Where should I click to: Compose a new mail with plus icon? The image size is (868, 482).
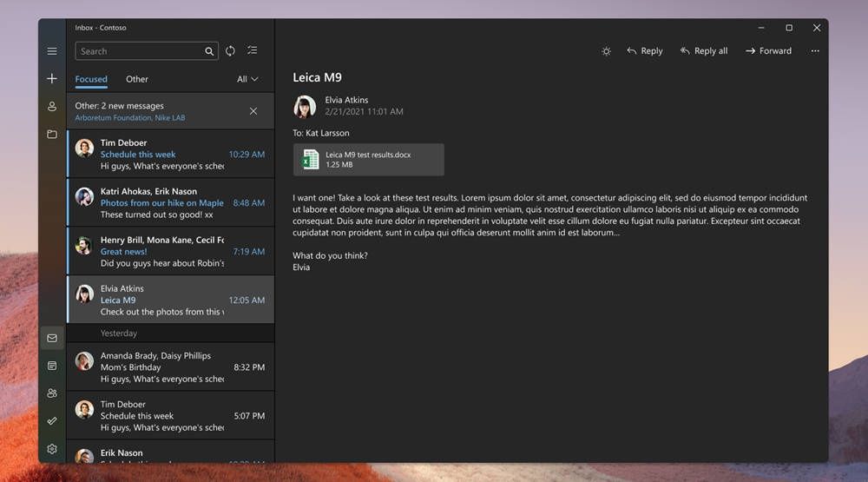click(52, 79)
